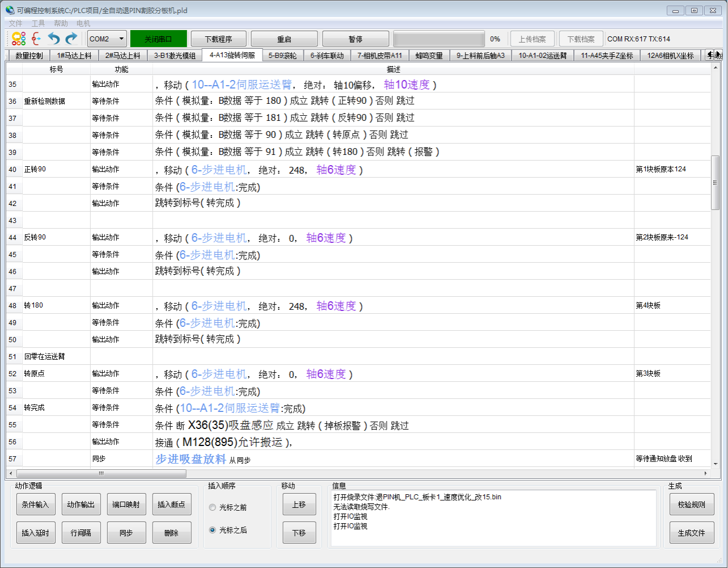
Task: Open the 工具 menu
Action: [38, 23]
